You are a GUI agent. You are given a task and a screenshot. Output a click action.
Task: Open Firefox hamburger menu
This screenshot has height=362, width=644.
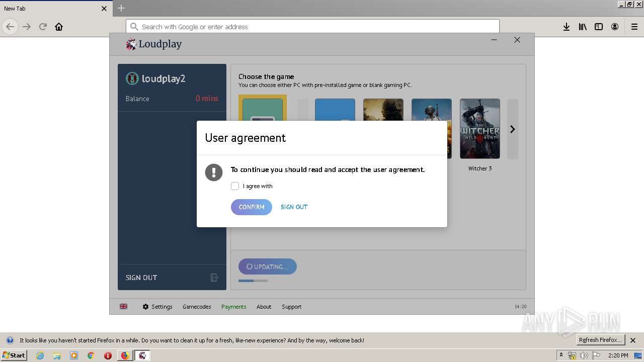pyautogui.click(x=634, y=27)
